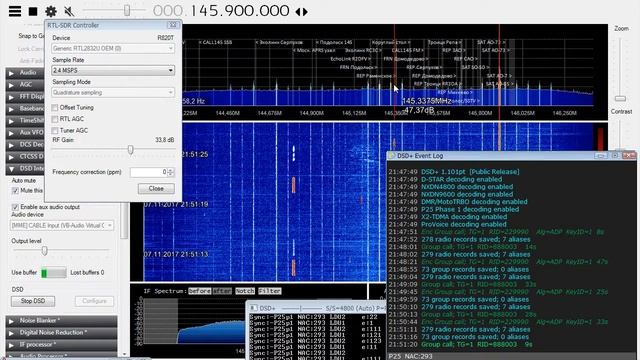
Task: Open the Audio device CABLE Input dropdown
Action: tap(62, 225)
